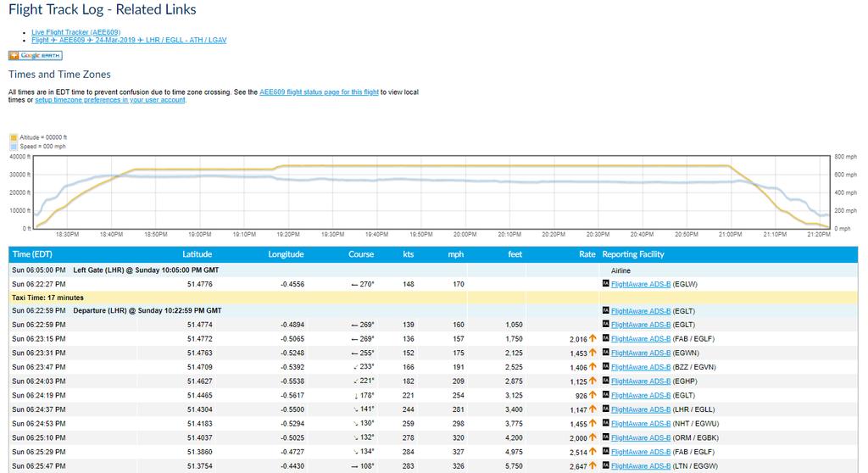Open the Google Earth button
This screenshot has height=473, width=868.
point(35,55)
